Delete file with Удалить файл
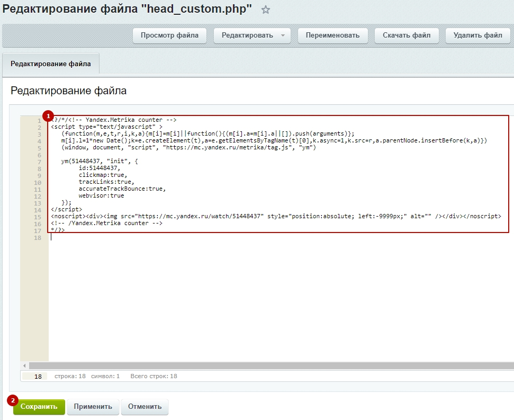The height and width of the screenshot is (420, 514). (477, 35)
